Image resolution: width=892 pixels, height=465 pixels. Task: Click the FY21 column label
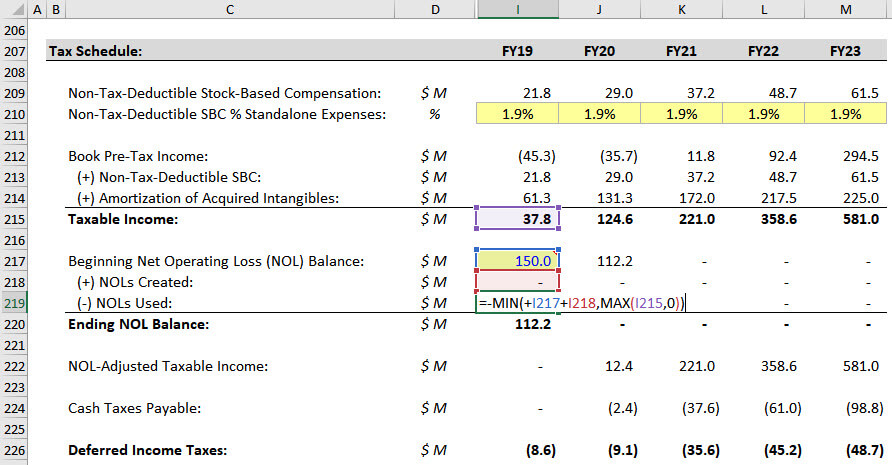point(682,51)
